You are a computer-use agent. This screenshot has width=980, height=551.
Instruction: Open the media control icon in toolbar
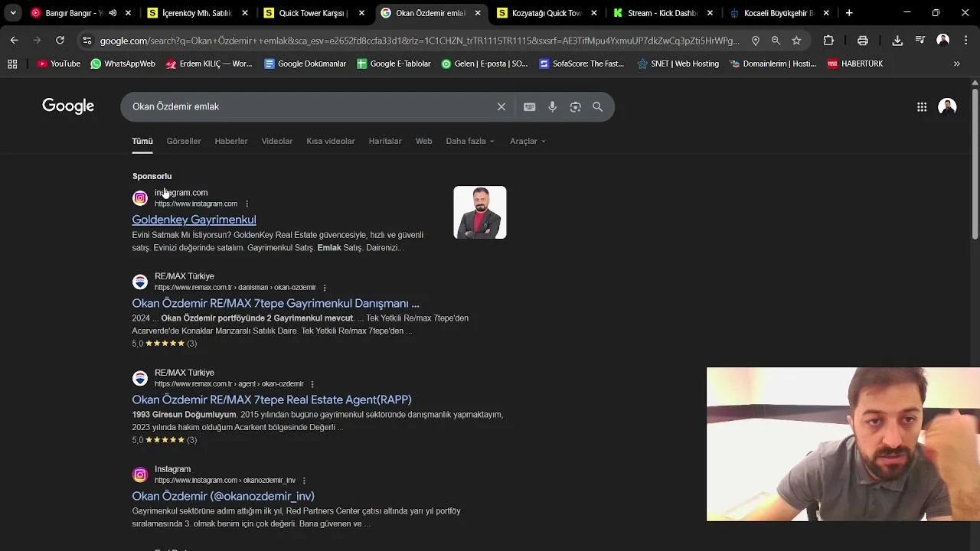[x=920, y=41]
